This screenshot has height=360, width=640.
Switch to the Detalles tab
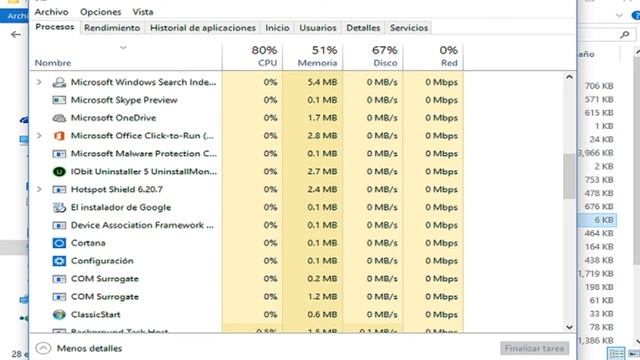point(363,28)
